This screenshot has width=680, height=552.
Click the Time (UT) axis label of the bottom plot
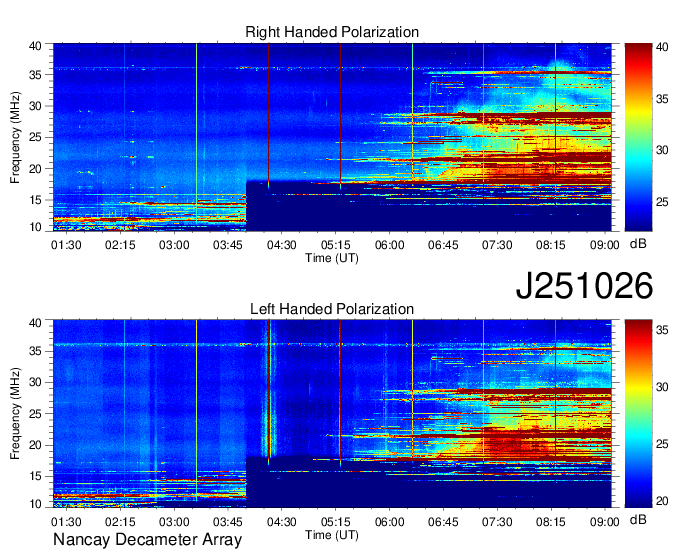[x=332, y=534]
